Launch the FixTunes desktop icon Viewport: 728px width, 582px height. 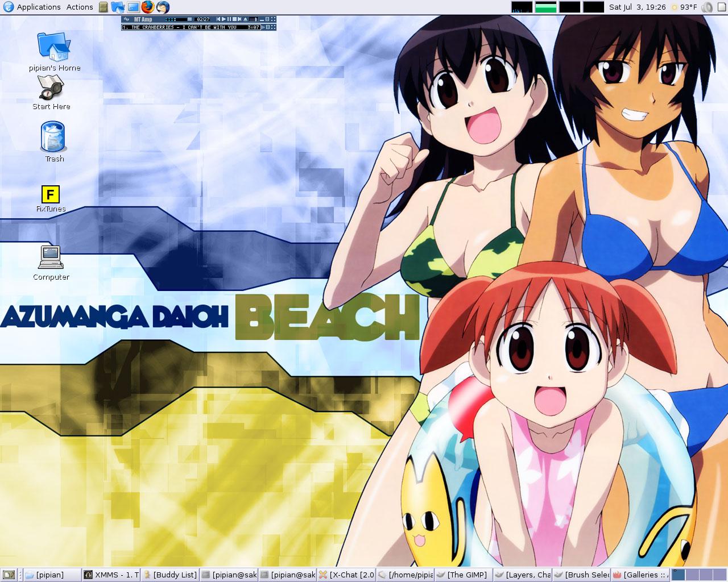click(51, 199)
